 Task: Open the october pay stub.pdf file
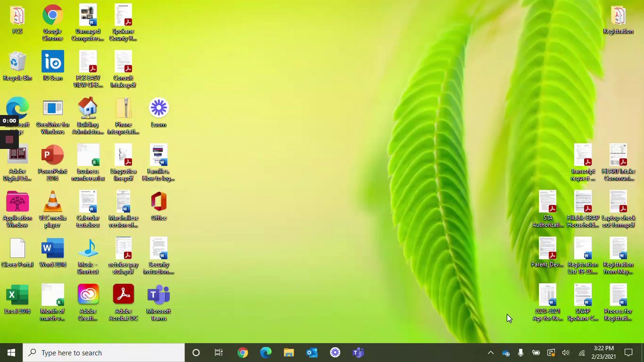click(123, 256)
